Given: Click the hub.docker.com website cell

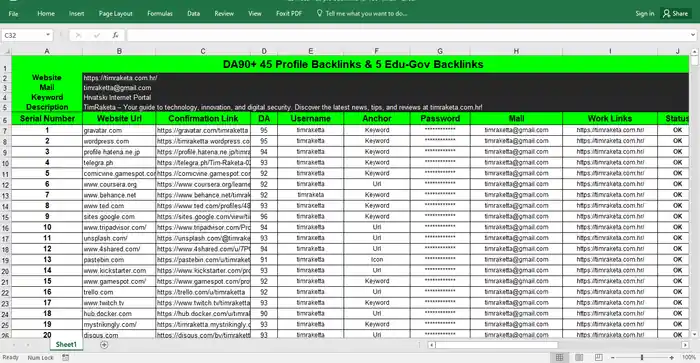Looking at the screenshot, I should tap(119, 314).
